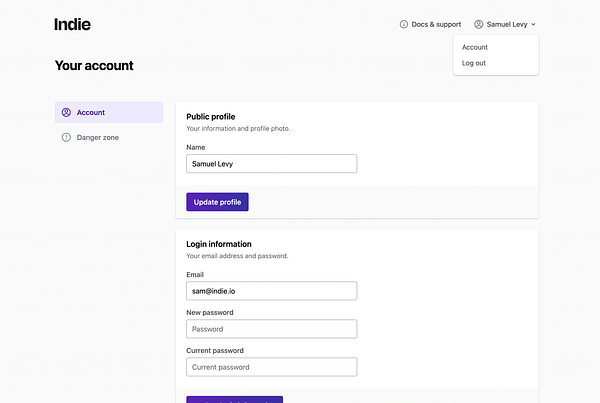Click the Samuel Levy name in header
The height and width of the screenshot is (403, 600).
(507, 24)
